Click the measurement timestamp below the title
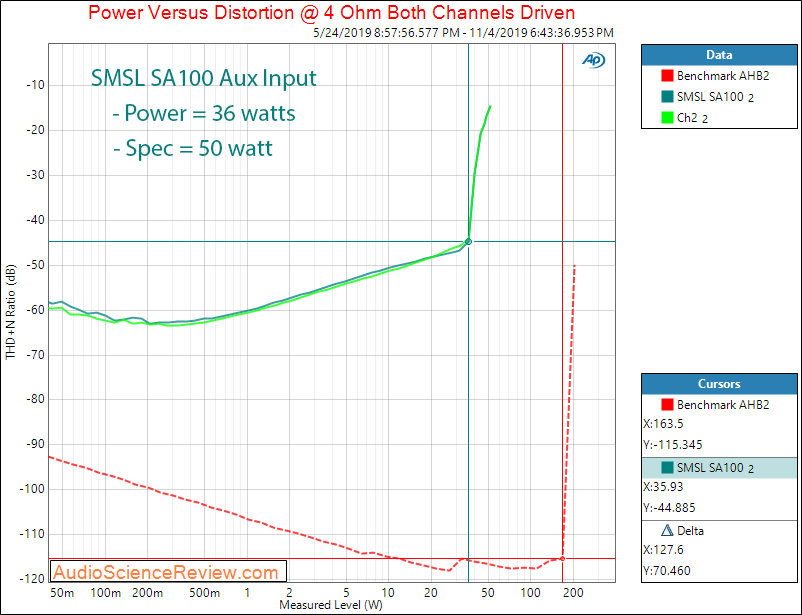 [x=463, y=33]
